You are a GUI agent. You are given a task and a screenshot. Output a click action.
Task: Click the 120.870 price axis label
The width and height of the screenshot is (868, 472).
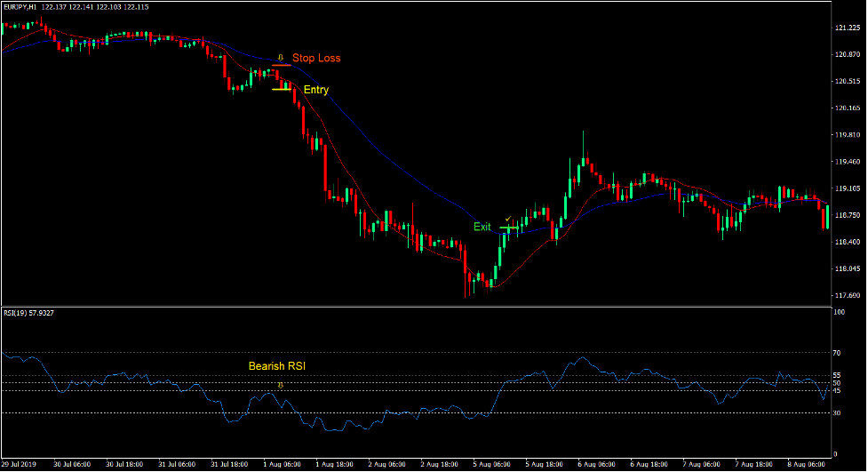pos(848,54)
